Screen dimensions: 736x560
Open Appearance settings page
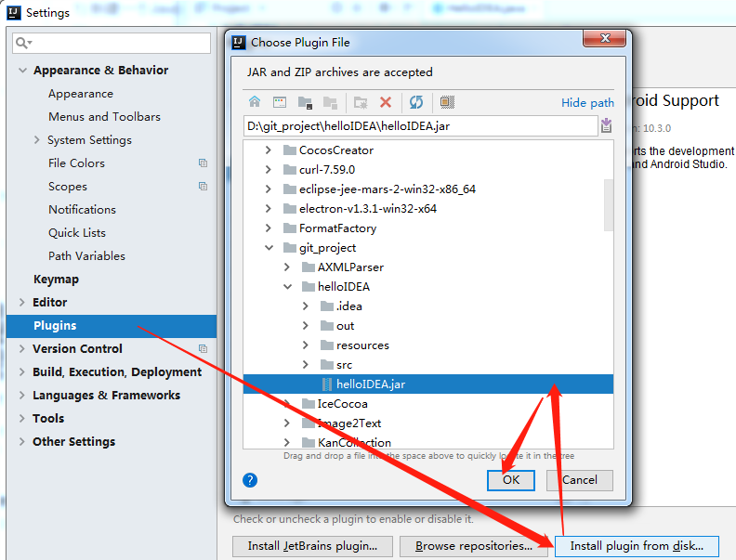coord(81,94)
